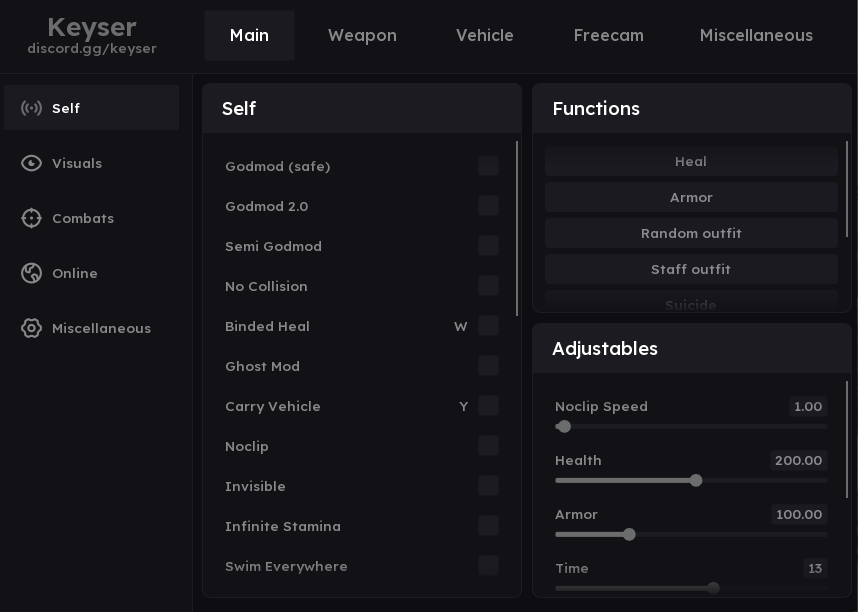
Task: Open sidebar Miscellaneous via its gear icon
Action: (x=31, y=328)
